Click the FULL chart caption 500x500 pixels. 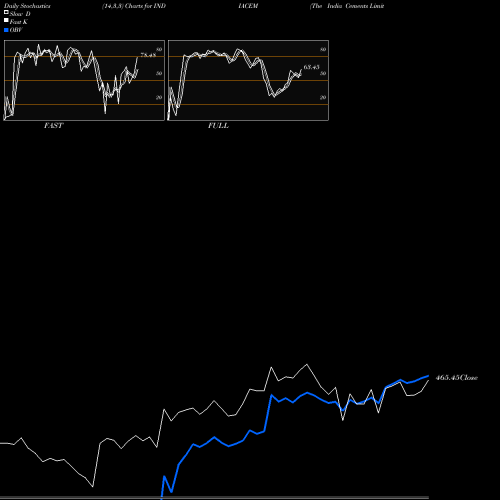pos(218,126)
